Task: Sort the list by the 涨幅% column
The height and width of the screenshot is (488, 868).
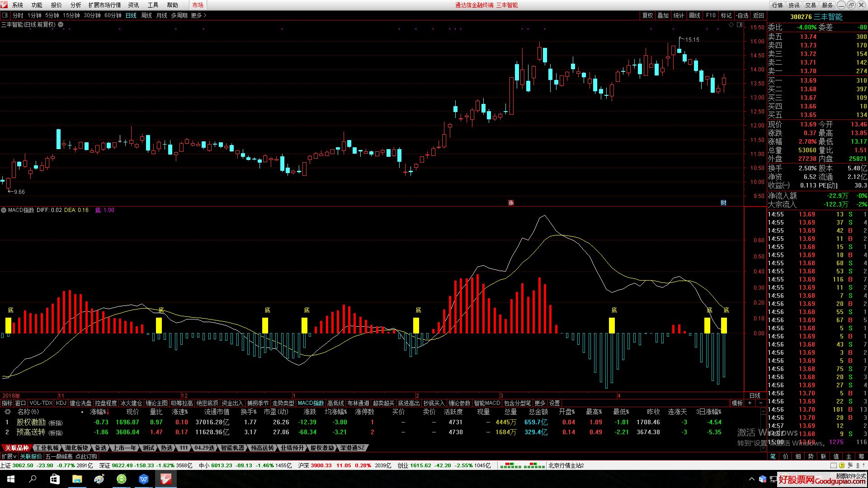Action: click(99, 412)
